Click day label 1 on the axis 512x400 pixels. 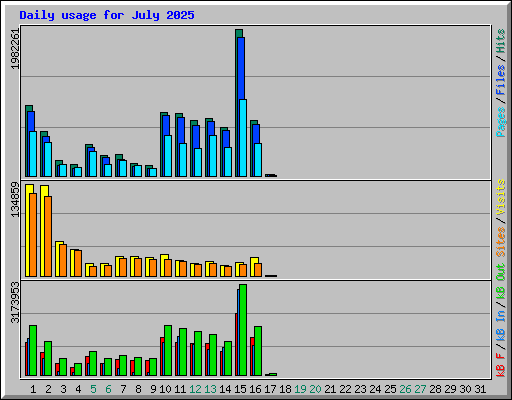33,389
